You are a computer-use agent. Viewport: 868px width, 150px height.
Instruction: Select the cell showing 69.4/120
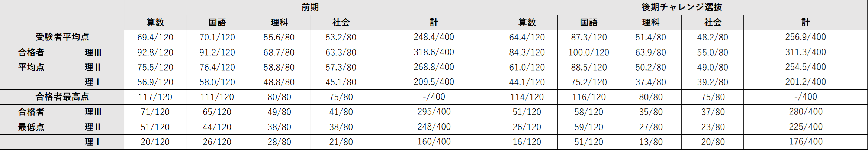155,37
